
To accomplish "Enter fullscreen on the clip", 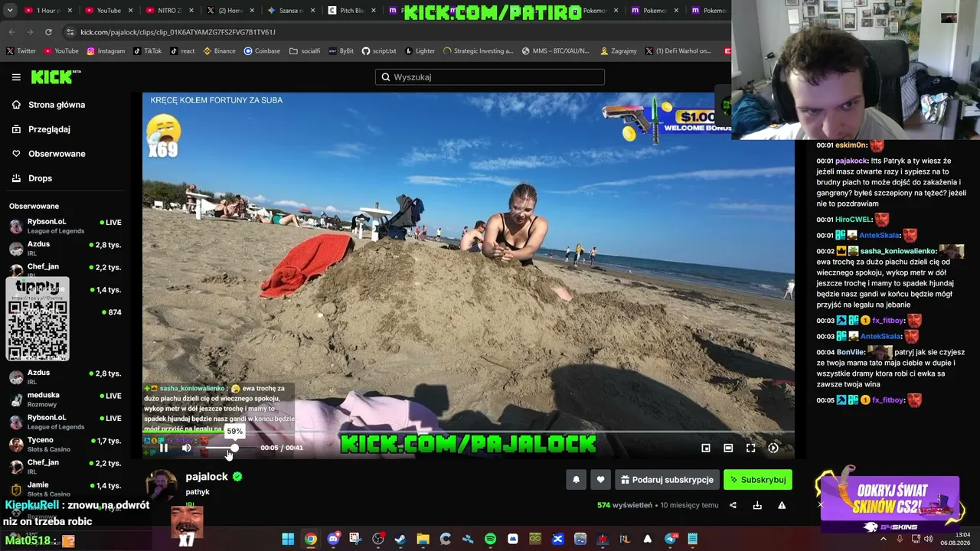I will (750, 448).
